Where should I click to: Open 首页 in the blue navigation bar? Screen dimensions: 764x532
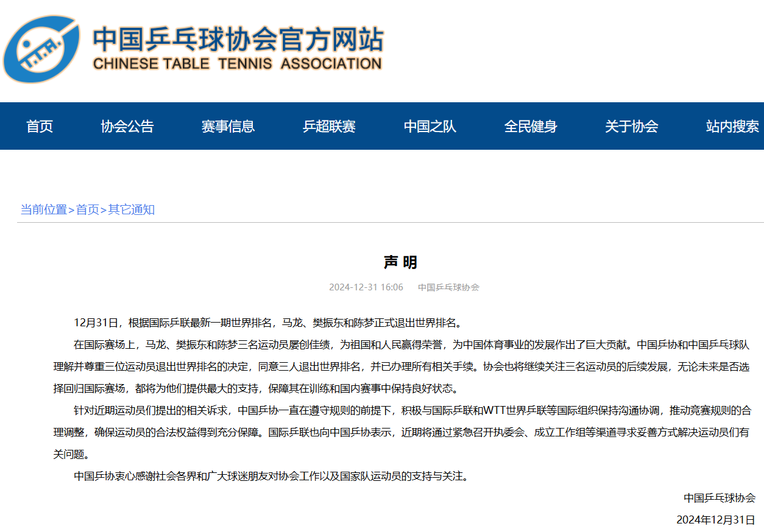40,126
